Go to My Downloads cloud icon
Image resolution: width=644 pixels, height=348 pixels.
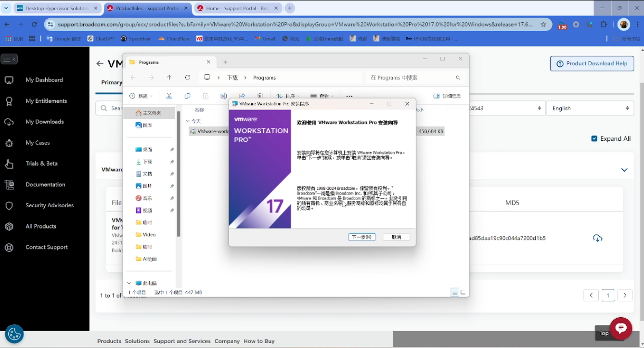(9, 122)
